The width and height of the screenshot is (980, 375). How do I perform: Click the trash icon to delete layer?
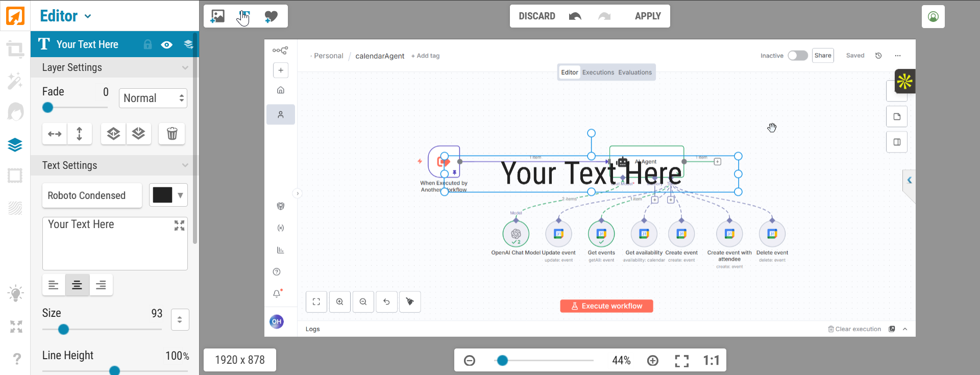[x=172, y=134]
